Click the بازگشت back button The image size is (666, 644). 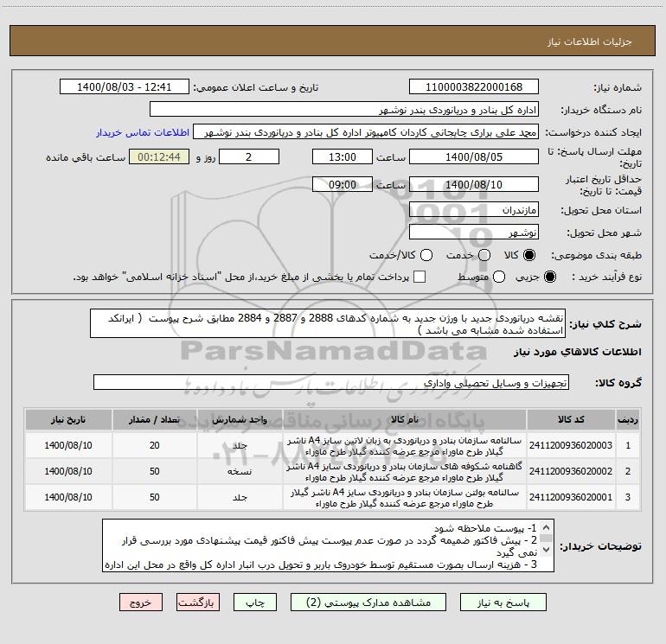tap(198, 603)
